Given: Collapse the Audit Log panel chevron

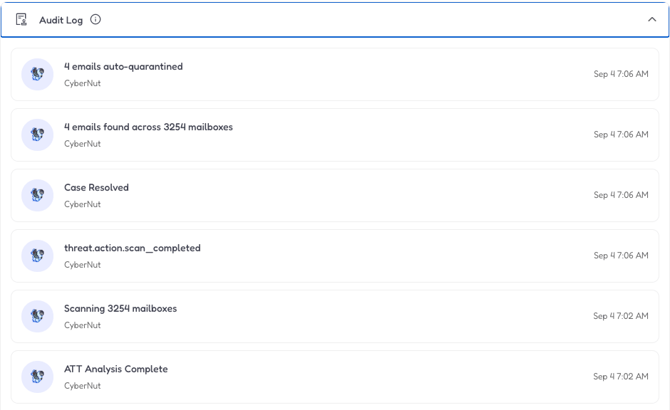Looking at the screenshot, I should tap(652, 20).
